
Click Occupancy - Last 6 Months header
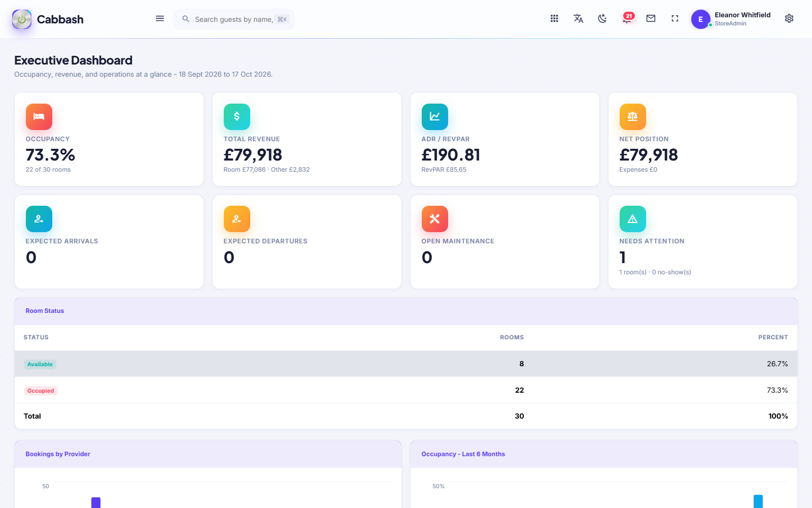point(604,454)
